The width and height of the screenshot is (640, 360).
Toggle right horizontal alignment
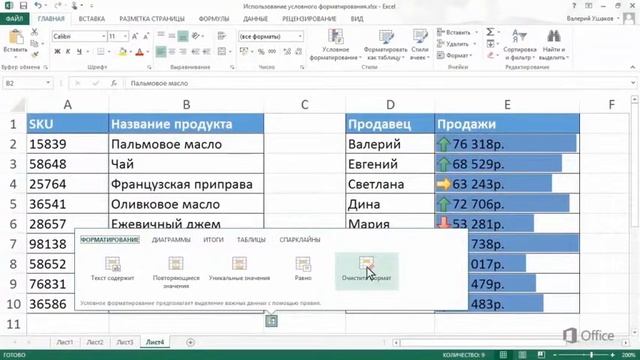pyautogui.click(x=182, y=51)
